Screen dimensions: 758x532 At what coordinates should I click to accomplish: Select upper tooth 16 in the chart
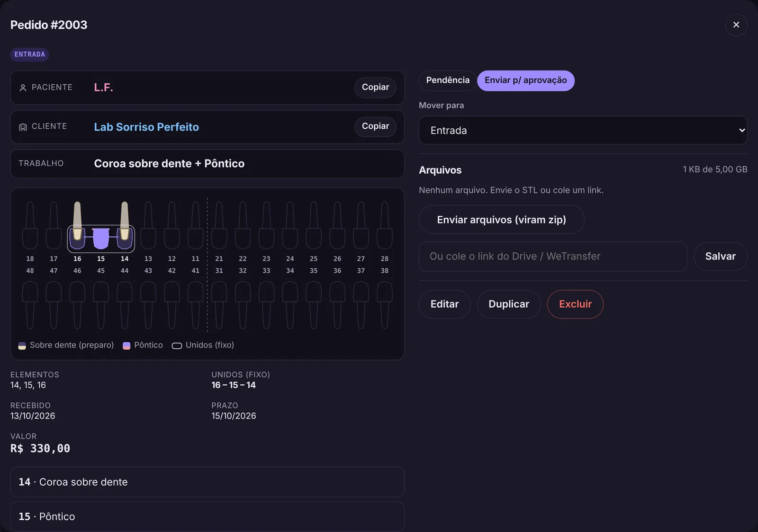[77, 226]
